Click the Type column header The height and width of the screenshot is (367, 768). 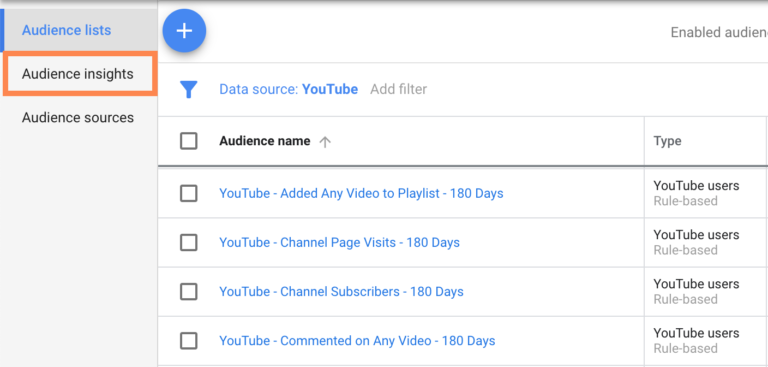667,141
